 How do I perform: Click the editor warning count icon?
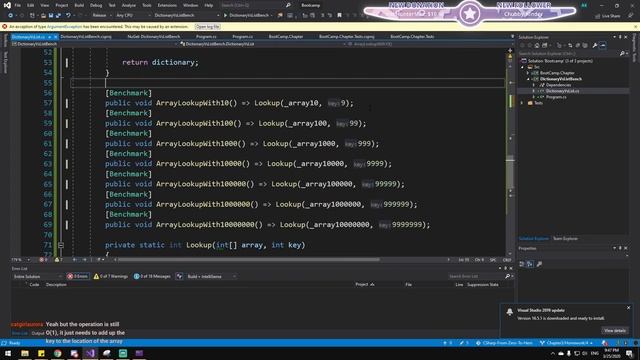click(57, 260)
